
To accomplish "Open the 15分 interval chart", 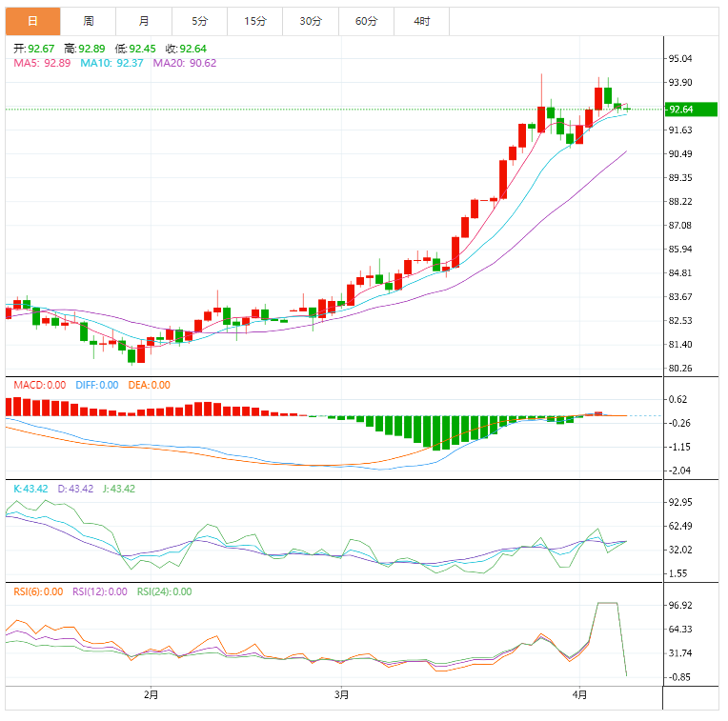I will pos(254,21).
